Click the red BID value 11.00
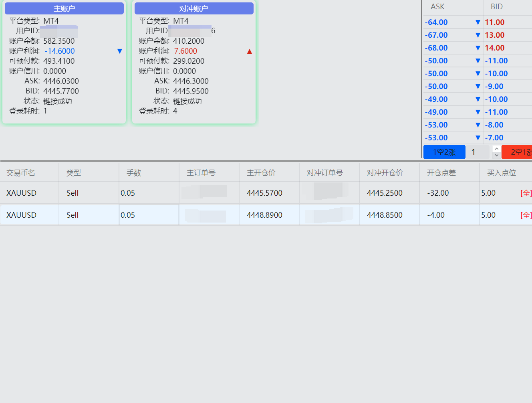The width and height of the screenshot is (532, 403). (x=495, y=22)
